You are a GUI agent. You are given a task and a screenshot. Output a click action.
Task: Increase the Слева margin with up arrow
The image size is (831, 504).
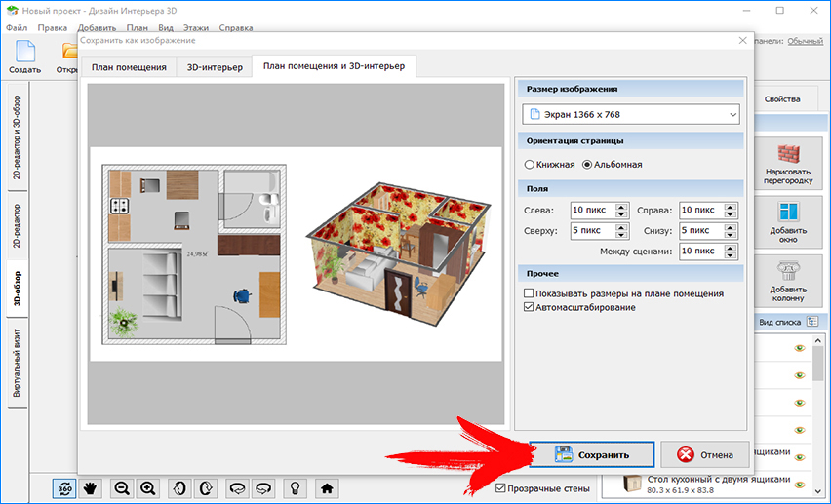click(621, 207)
